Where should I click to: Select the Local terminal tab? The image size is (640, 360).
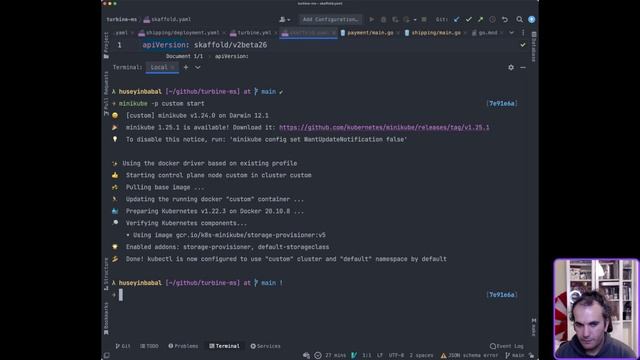[162, 67]
